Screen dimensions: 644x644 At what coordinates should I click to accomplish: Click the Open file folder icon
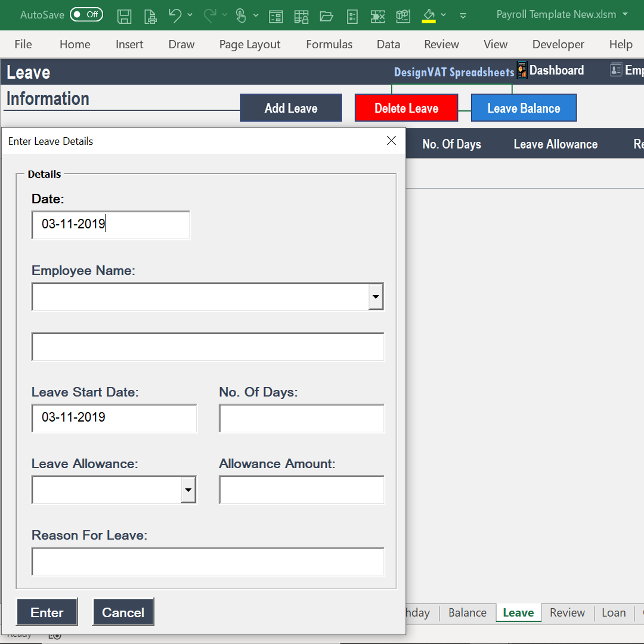pos(326,16)
